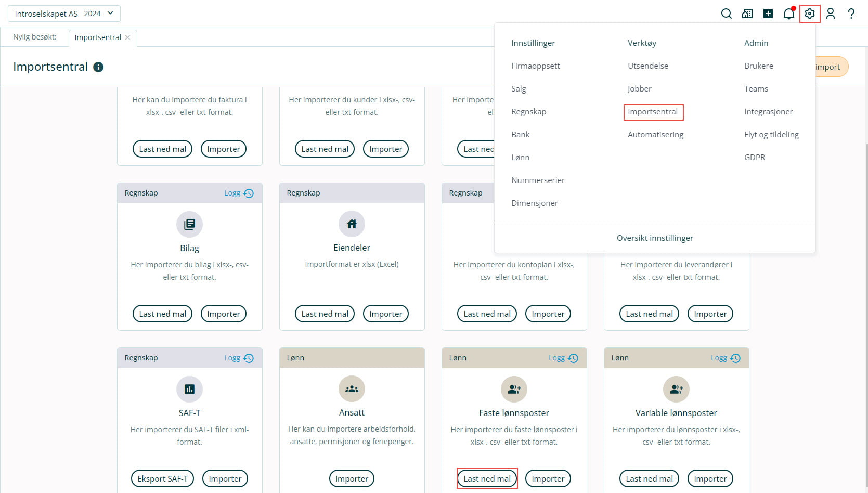Click Importer button on the Ansatt card
Viewport: 868px width, 493px height.
(352, 478)
